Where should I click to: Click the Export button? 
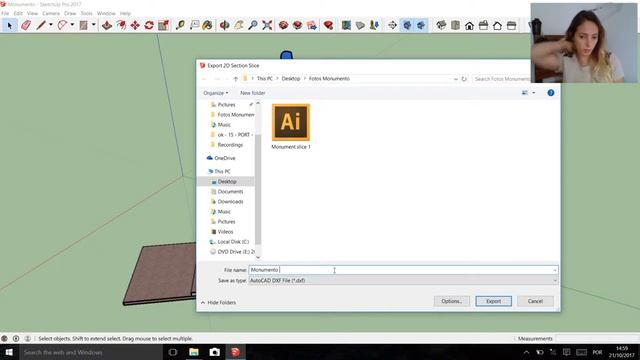click(x=493, y=301)
